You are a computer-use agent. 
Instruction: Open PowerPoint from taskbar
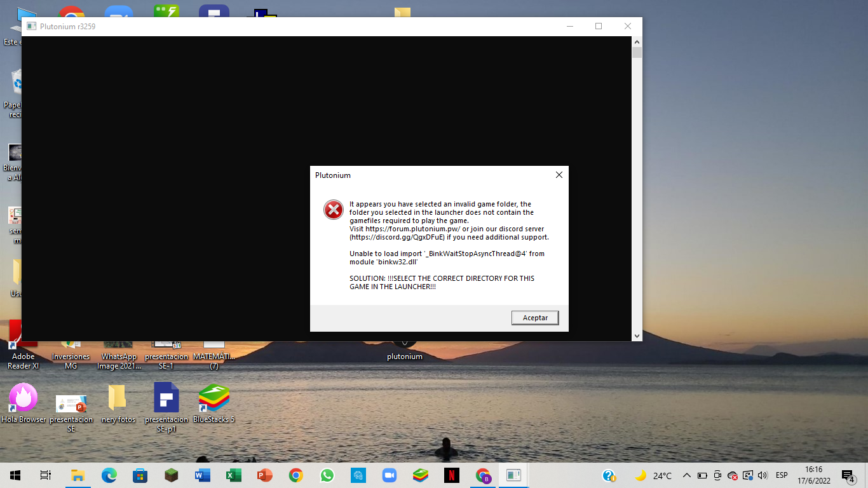264,475
